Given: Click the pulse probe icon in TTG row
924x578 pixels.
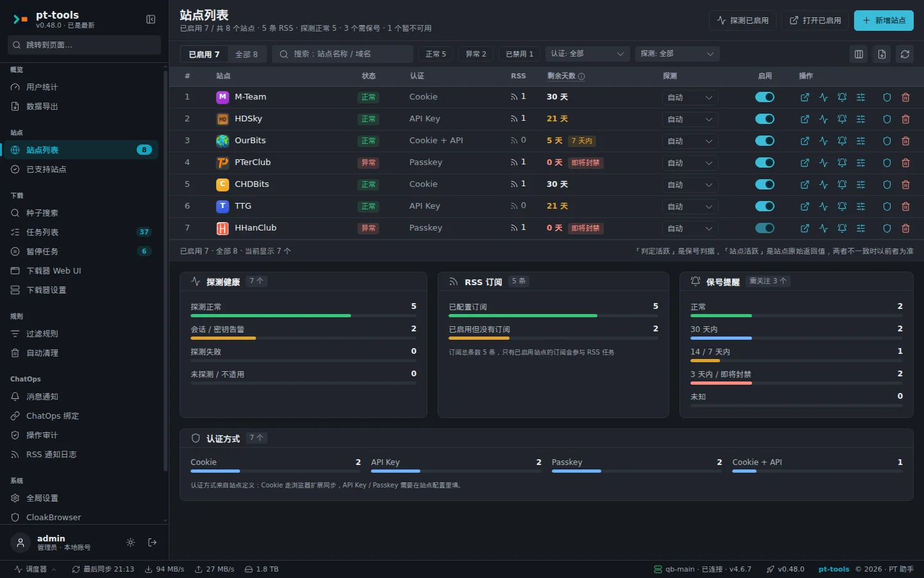Looking at the screenshot, I should tap(823, 207).
